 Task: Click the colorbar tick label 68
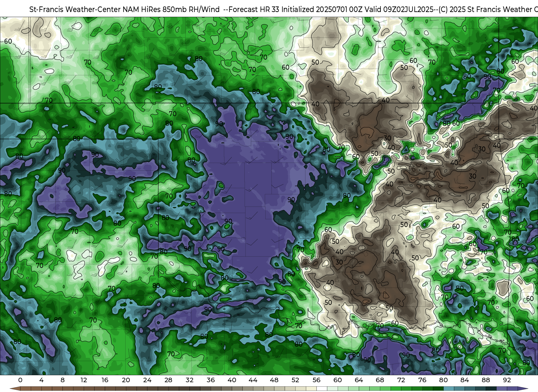pos(380,380)
